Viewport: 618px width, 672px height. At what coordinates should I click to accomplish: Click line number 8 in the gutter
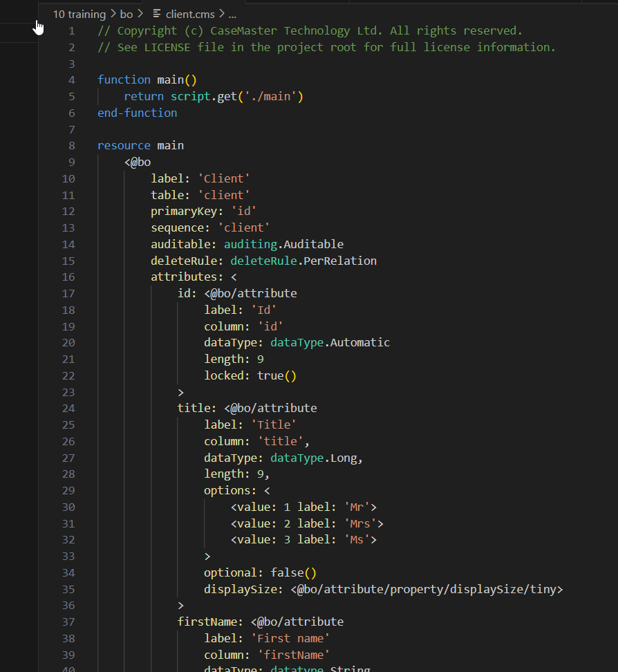(x=72, y=145)
